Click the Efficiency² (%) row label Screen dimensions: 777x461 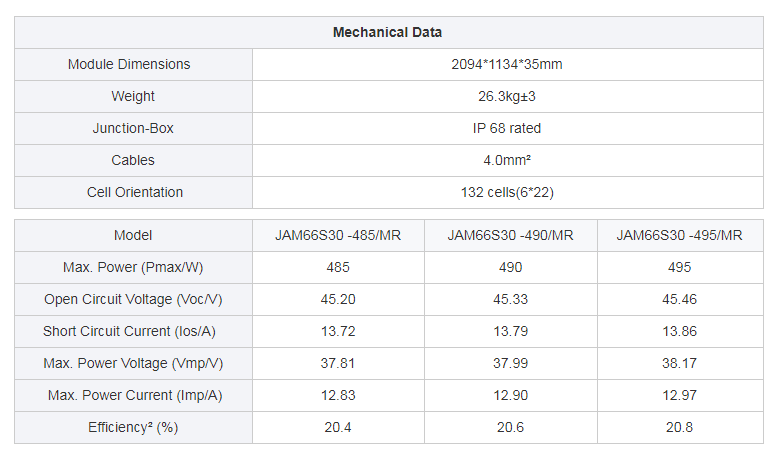[133, 427]
